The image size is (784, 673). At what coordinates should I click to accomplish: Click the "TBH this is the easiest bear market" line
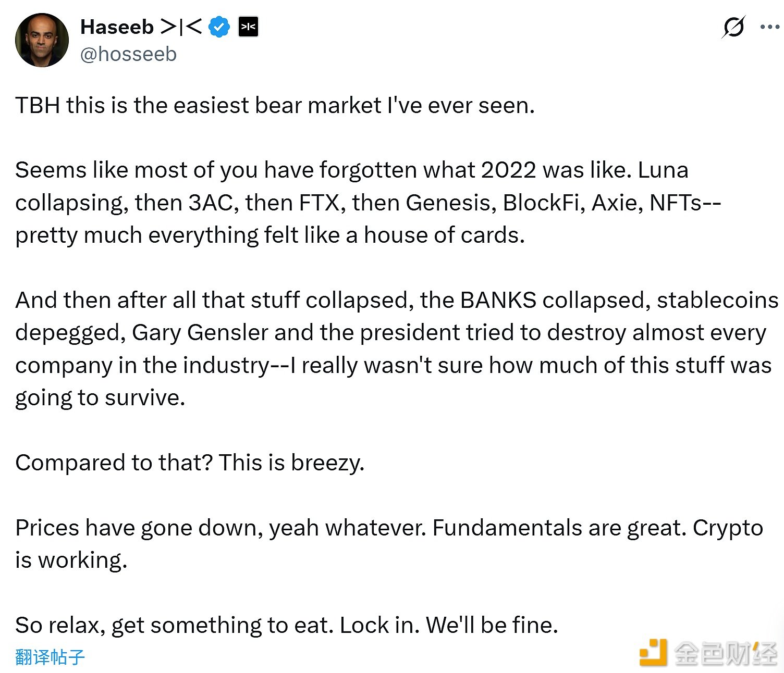click(x=275, y=105)
